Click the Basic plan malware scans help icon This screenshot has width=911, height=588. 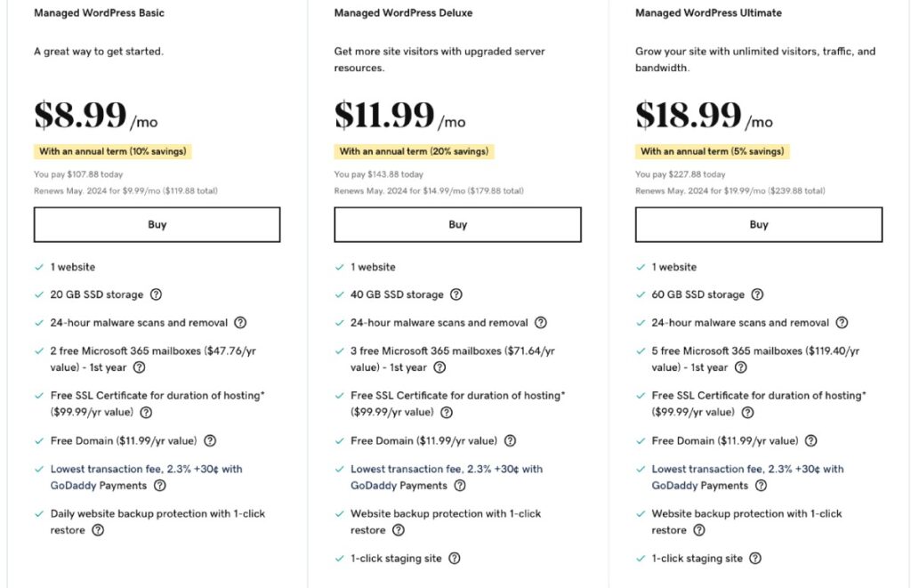coord(239,322)
